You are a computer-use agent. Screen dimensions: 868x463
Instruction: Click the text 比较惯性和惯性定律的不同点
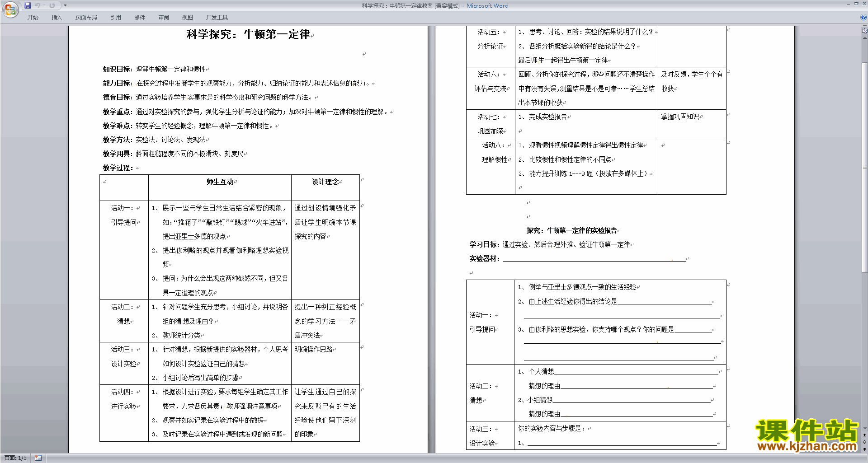pos(570,159)
